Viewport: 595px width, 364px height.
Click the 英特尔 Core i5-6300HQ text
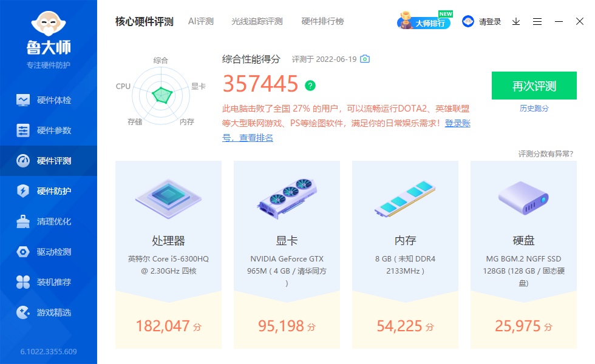[x=169, y=265]
